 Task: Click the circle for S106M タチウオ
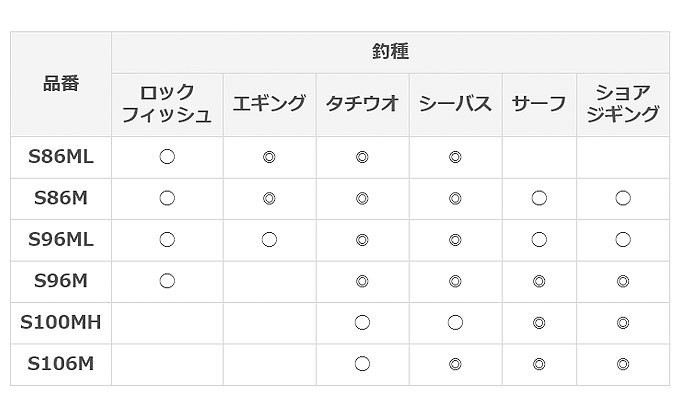[x=362, y=364]
